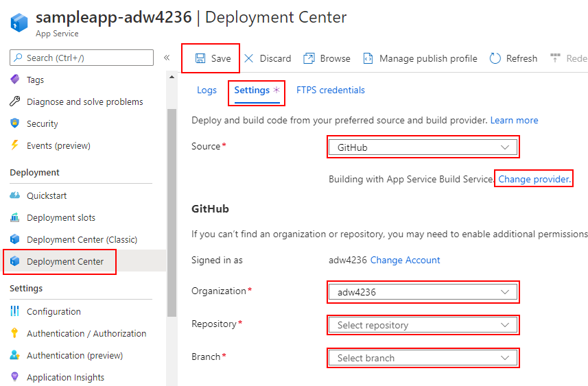
Task: Click the App Service cube icon in header
Action: (19, 23)
